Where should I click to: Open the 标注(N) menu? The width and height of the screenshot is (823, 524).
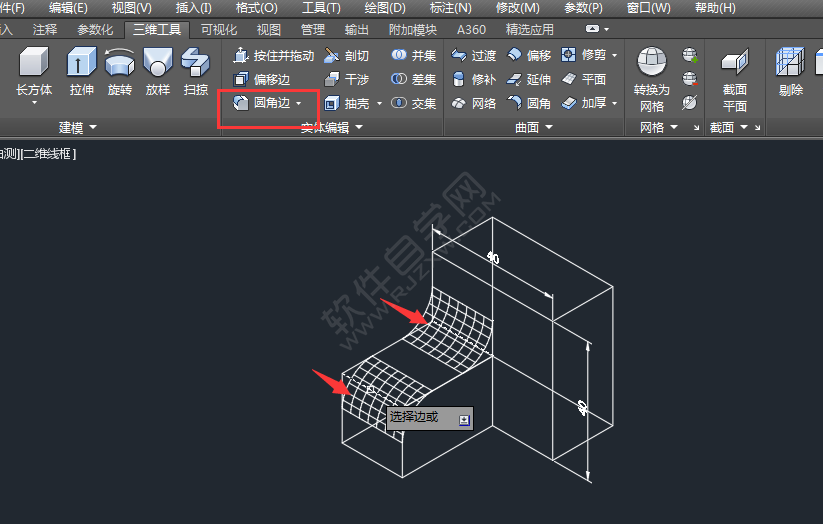[450, 8]
